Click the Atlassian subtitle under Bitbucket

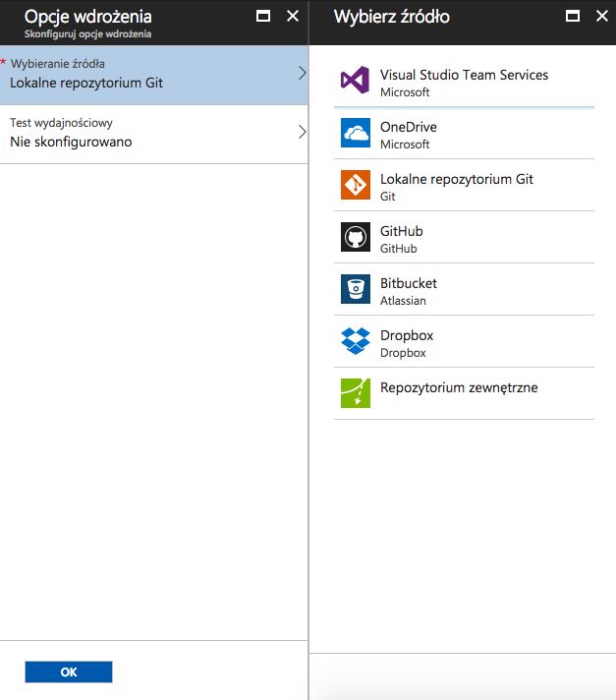coord(403,301)
